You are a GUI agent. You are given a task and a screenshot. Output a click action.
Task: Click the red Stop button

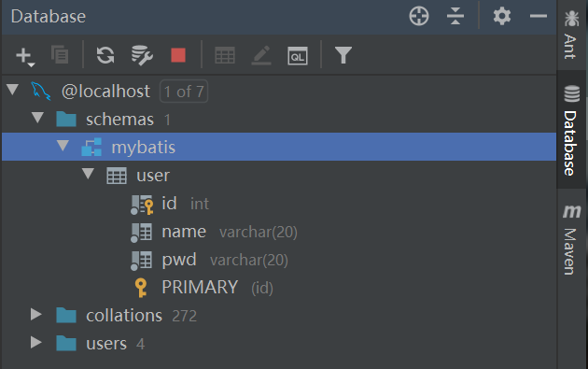pyautogui.click(x=178, y=55)
